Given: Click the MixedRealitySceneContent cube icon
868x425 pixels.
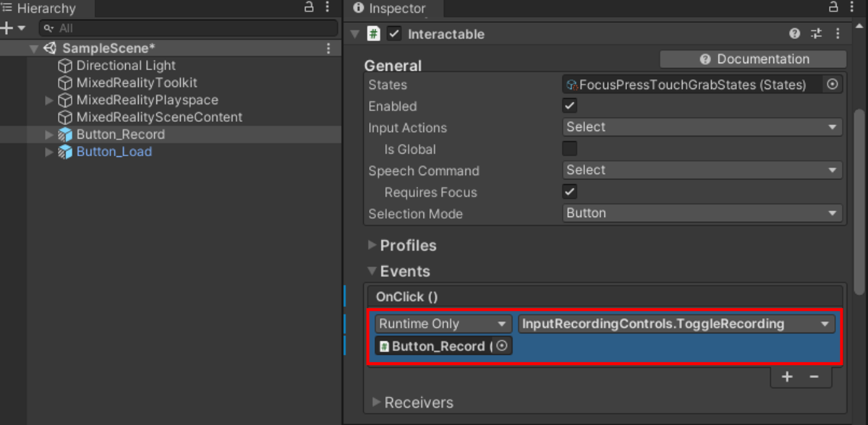Looking at the screenshot, I should coord(65,117).
